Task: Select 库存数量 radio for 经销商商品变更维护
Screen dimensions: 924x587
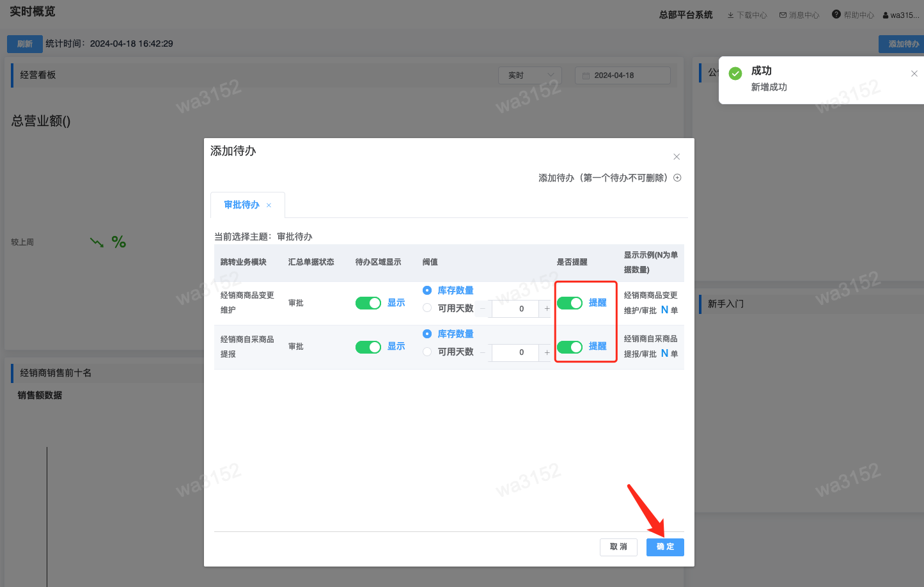Action: [x=427, y=290]
